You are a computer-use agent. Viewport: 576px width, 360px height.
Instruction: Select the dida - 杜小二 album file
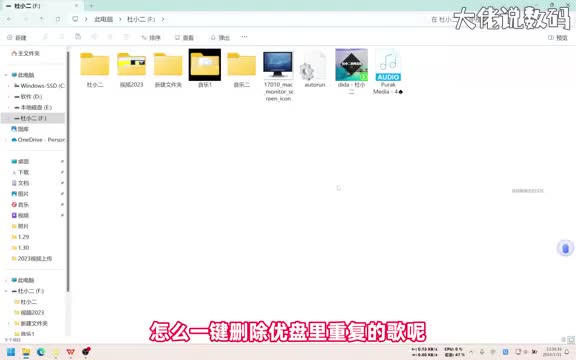click(352, 72)
